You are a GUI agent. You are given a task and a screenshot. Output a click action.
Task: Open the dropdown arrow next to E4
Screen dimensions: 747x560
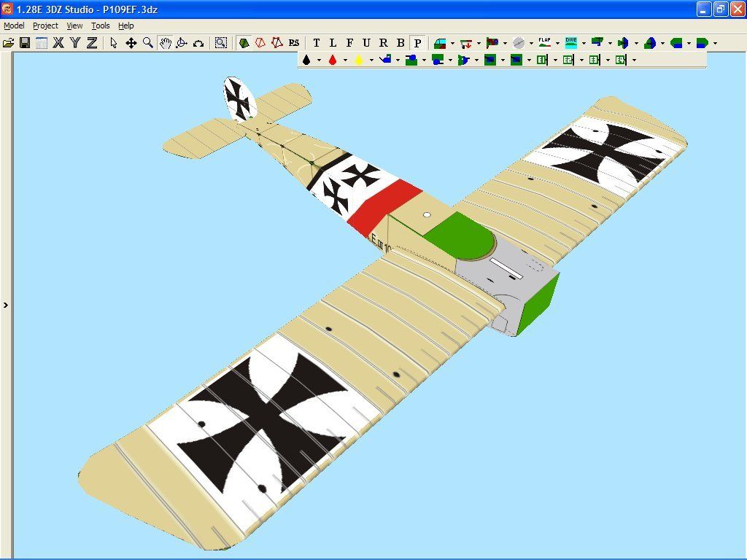tap(634, 61)
